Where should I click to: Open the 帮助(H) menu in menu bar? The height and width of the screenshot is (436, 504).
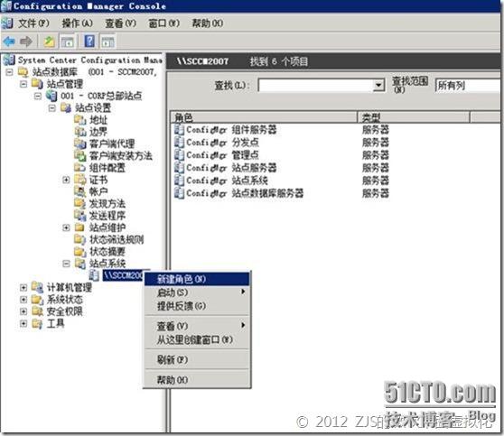(208, 23)
